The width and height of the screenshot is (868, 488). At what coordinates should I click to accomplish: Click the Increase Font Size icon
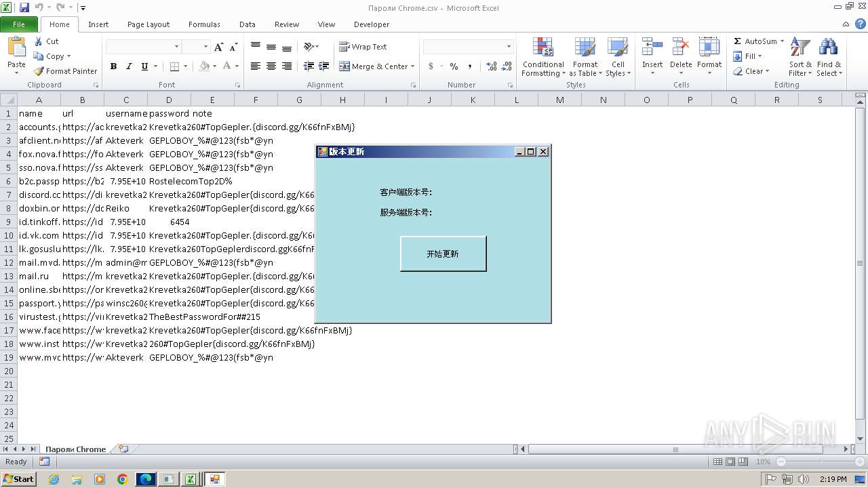coord(218,47)
